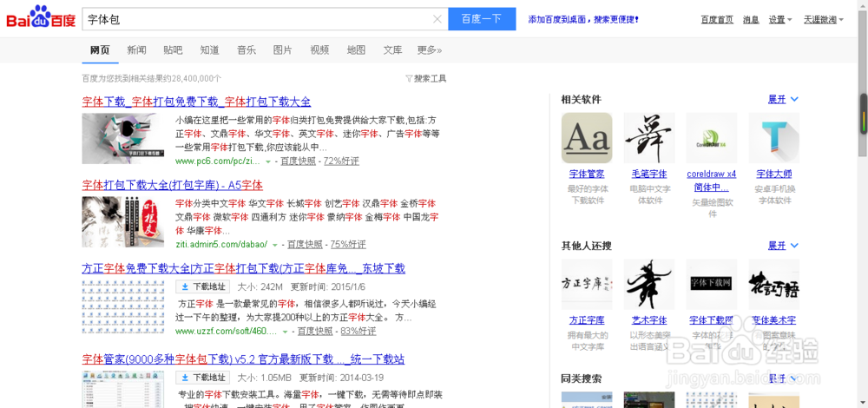Click thumbnail of the 方正字体 东坡下载 result
The image size is (868, 408).
click(123, 306)
